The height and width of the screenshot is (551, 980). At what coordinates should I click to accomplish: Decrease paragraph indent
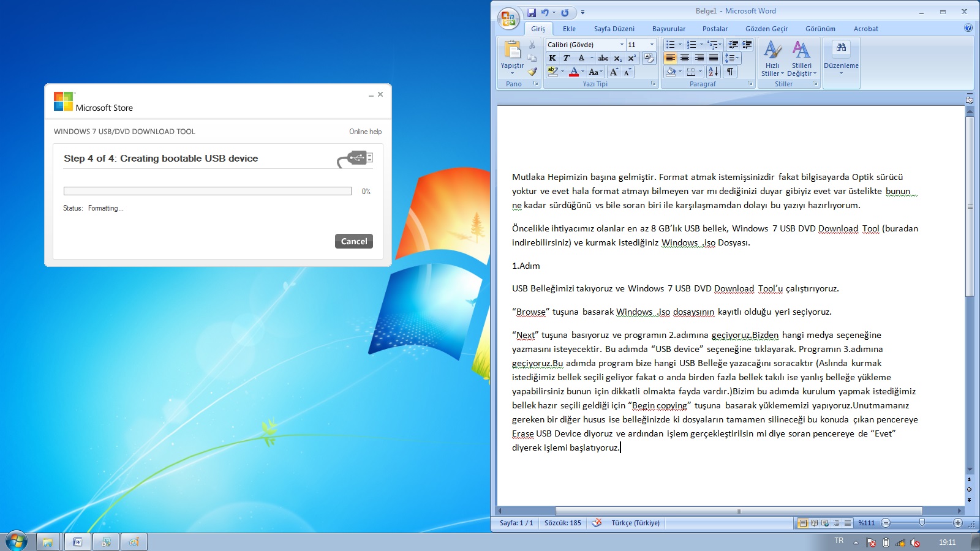pos(733,45)
